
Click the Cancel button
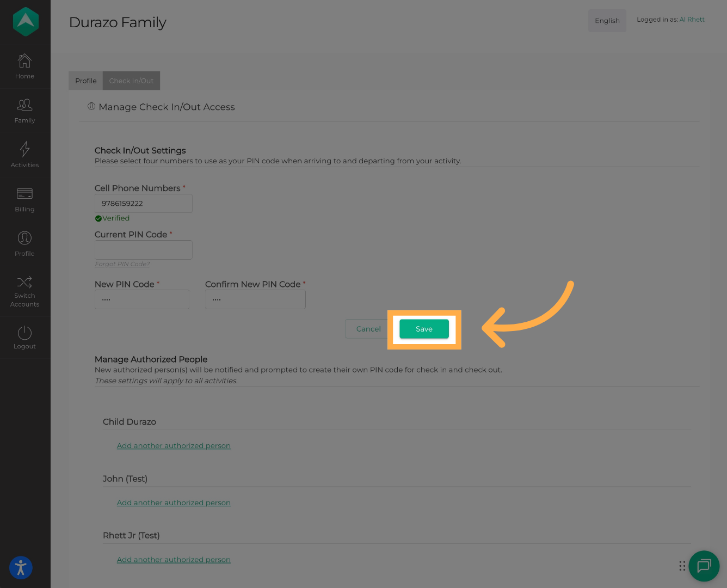pyautogui.click(x=368, y=329)
